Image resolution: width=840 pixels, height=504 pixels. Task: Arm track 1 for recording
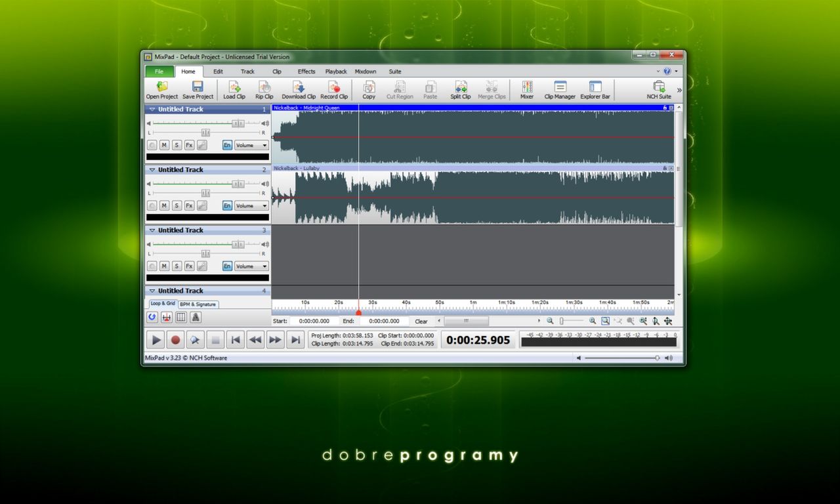(x=152, y=145)
